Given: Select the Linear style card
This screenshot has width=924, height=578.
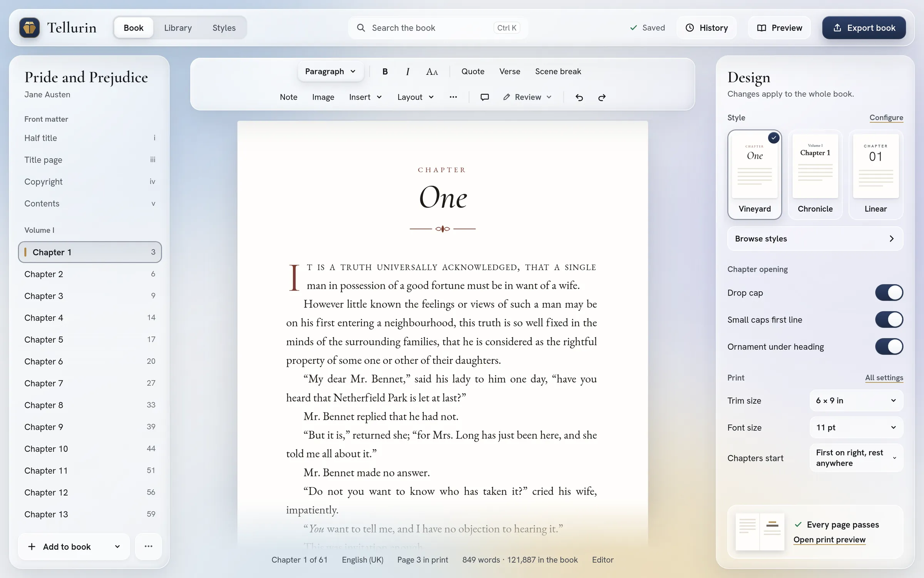Looking at the screenshot, I should click(876, 175).
